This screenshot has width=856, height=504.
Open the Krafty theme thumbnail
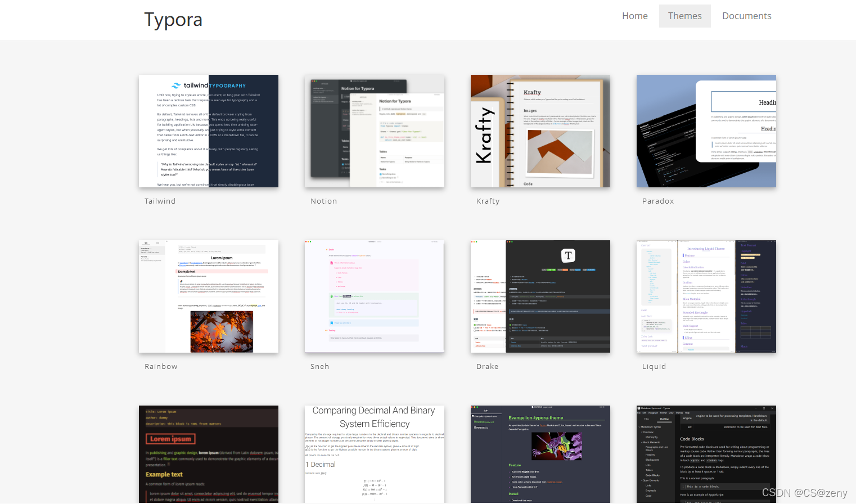coord(540,131)
